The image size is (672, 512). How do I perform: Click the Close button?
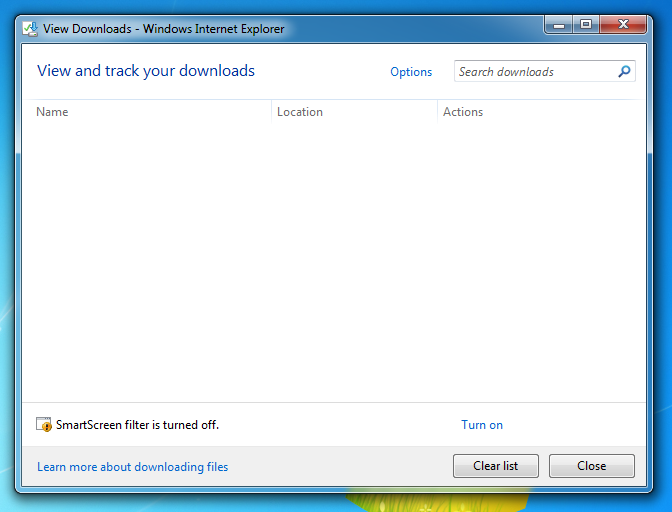tap(591, 466)
